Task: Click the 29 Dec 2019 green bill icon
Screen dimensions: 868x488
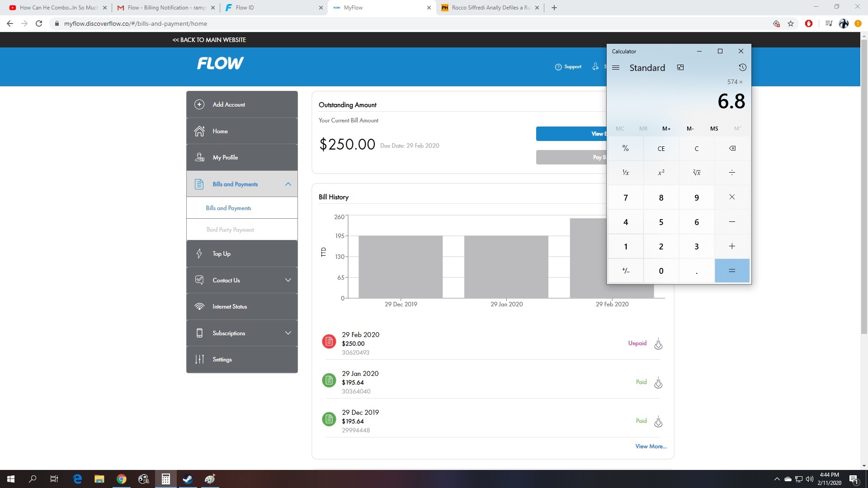Action: 329,419
